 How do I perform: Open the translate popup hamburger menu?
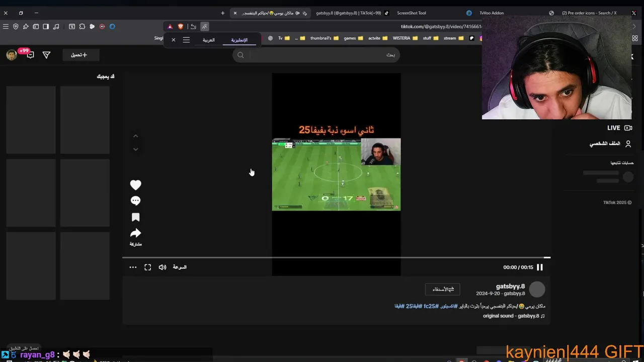(x=186, y=40)
